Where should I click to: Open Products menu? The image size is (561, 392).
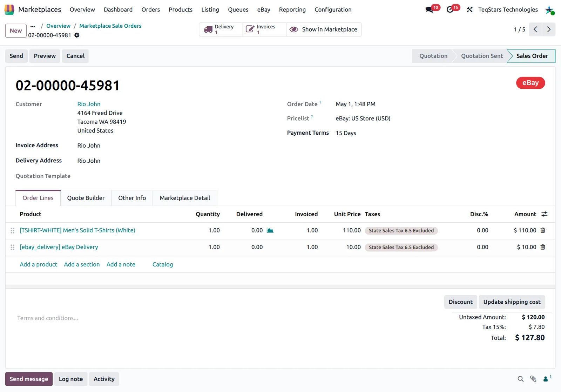pyautogui.click(x=181, y=9)
